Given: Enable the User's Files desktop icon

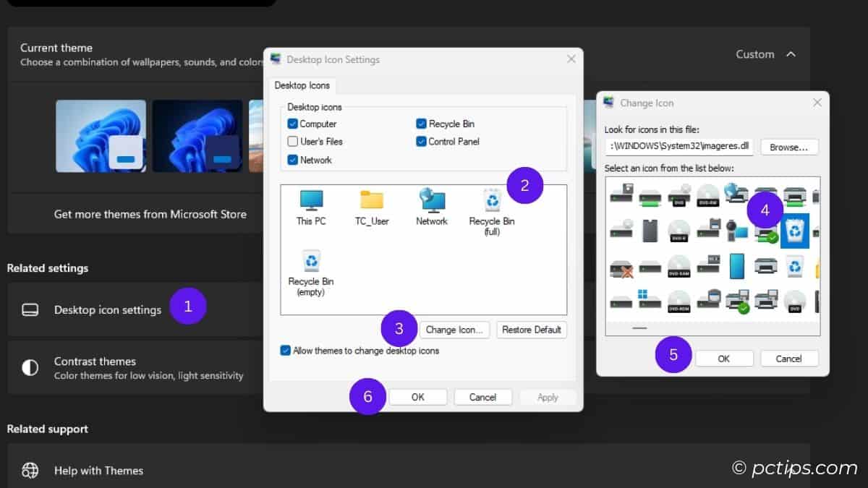Looking at the screenshot, I should tap(293, 142).
